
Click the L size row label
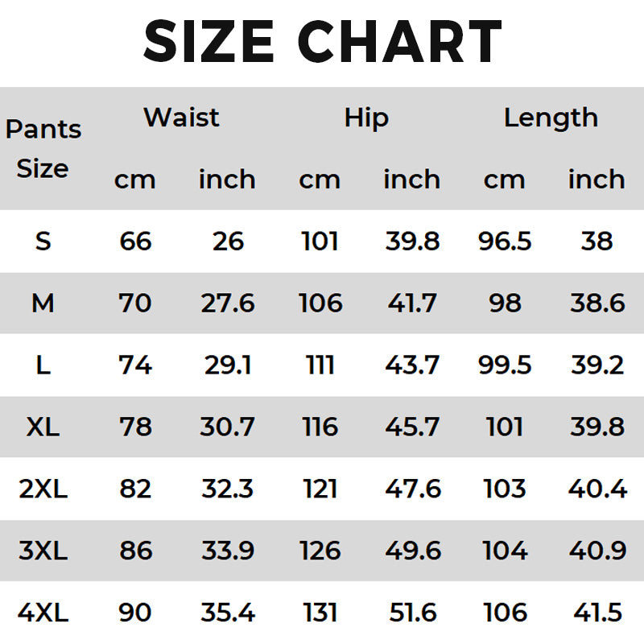point(43,365)
